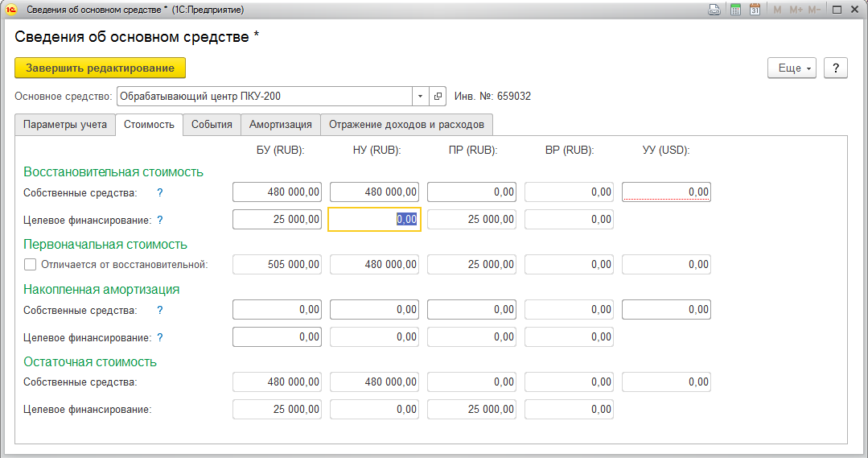Screen dimensions: 868x458
Task: Click the question mark help button
Action: [x=837, y=68]
